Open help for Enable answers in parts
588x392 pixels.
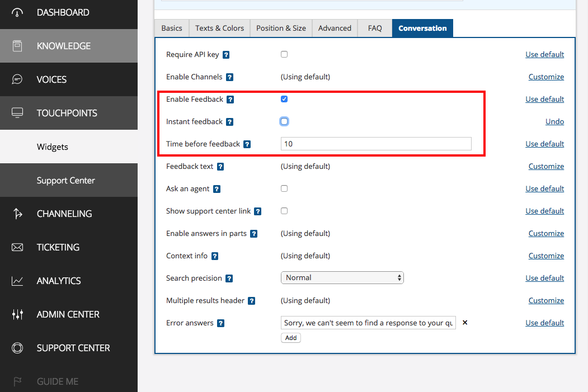click(x=254, y=234)
